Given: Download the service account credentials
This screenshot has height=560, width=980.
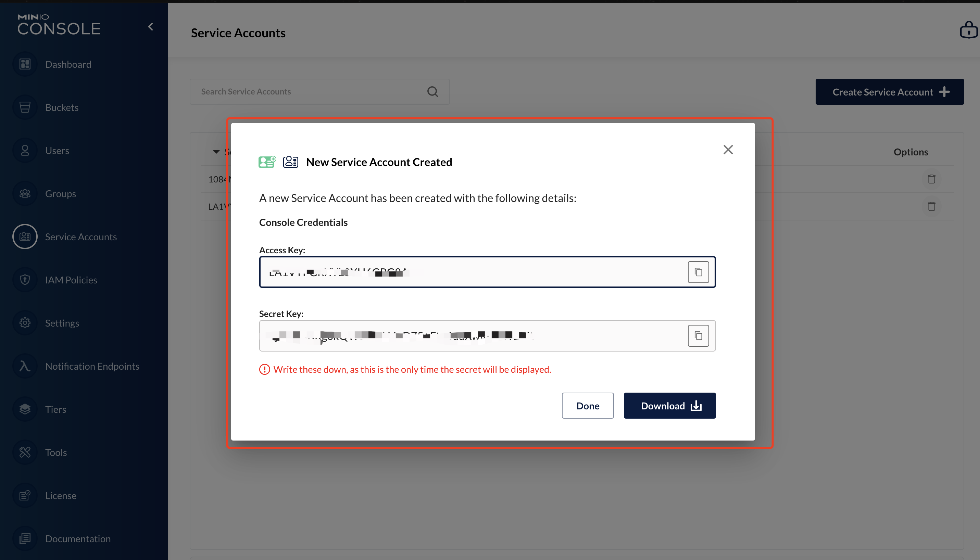Looking at the screenshot, I should coord(669,406).
